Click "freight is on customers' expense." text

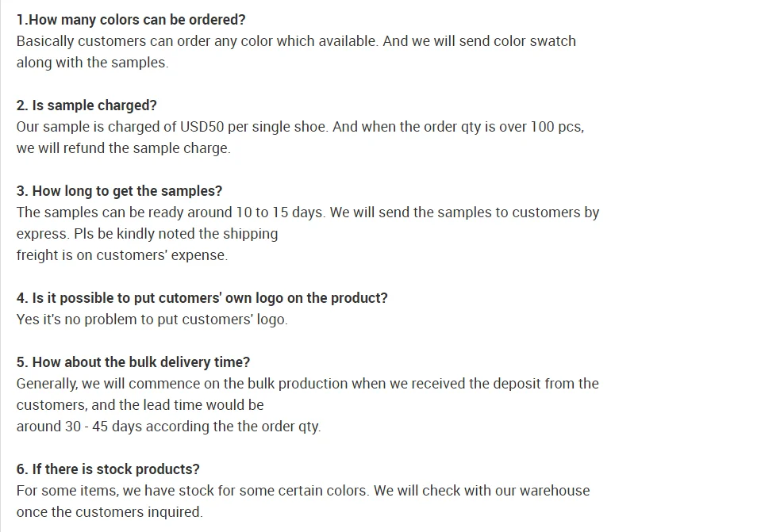(x=121, y=255)
